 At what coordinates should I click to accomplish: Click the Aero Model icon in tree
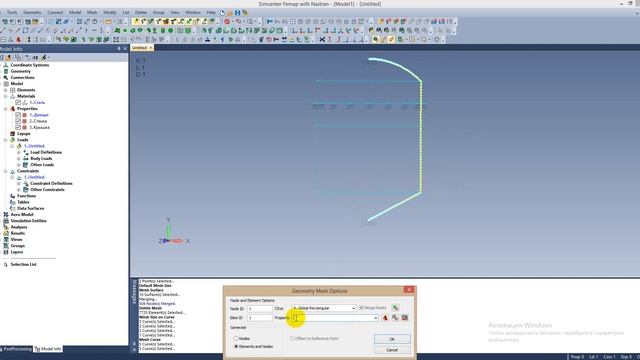pyautogui.click(x=6, y=214)
